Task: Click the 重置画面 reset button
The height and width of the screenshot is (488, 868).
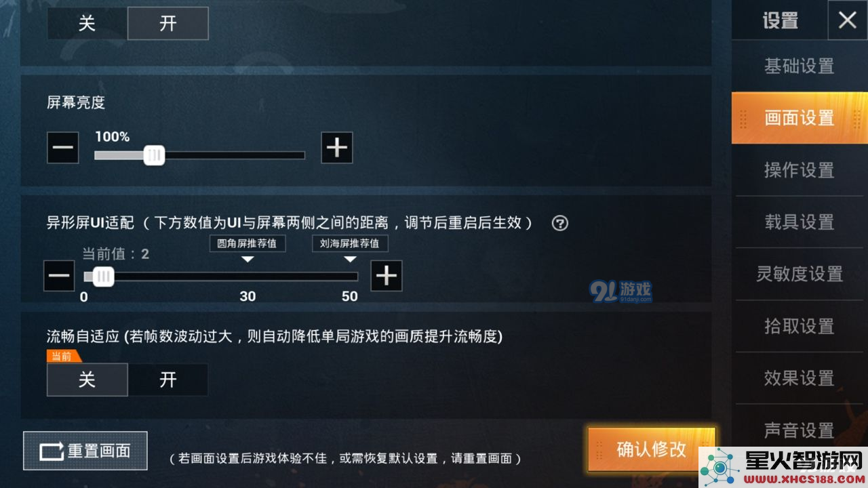Action: click(x=85, y=451)
